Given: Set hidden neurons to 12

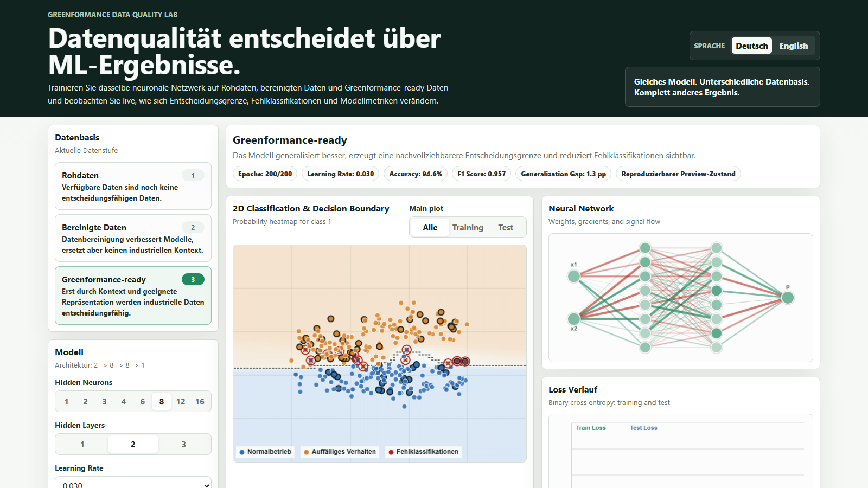Looking at the screenshot, I should click(181, 401).
